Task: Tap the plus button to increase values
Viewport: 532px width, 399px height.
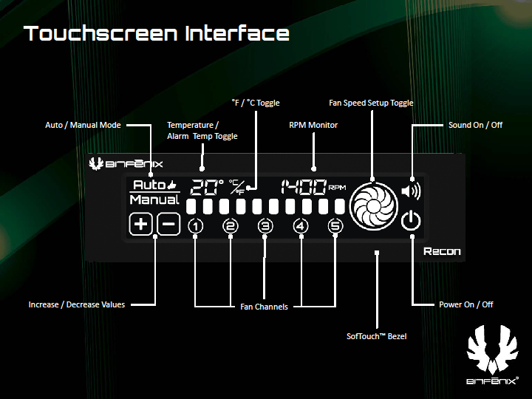Action: (141, 224)
